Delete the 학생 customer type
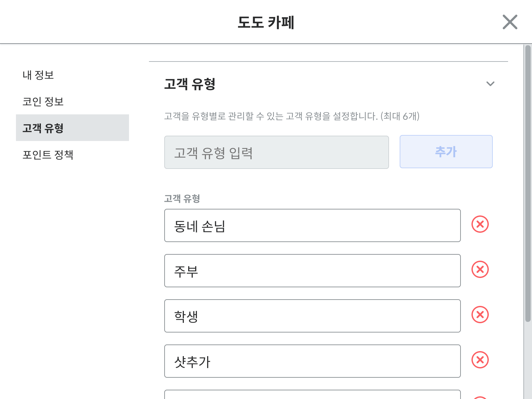The height and width of the screenshot is (399, 532). click(x=480, y=315)
